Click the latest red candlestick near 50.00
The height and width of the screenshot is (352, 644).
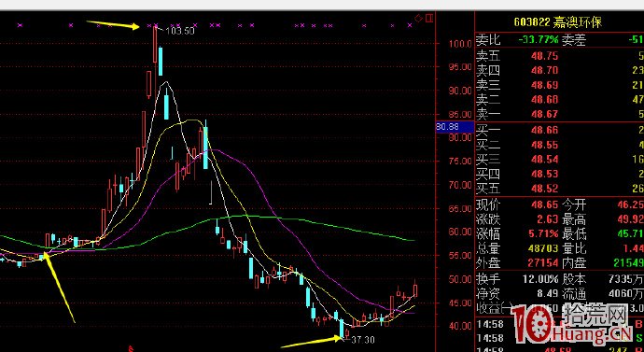point(415,289)
